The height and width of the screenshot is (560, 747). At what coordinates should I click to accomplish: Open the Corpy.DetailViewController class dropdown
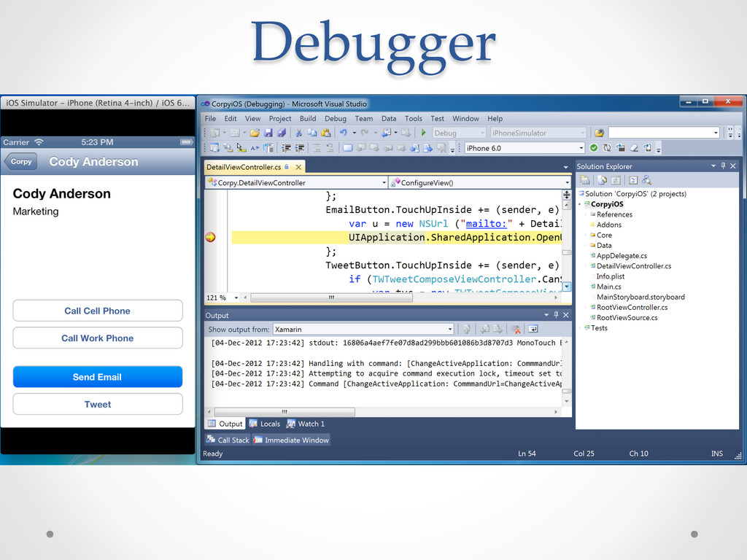384,182
